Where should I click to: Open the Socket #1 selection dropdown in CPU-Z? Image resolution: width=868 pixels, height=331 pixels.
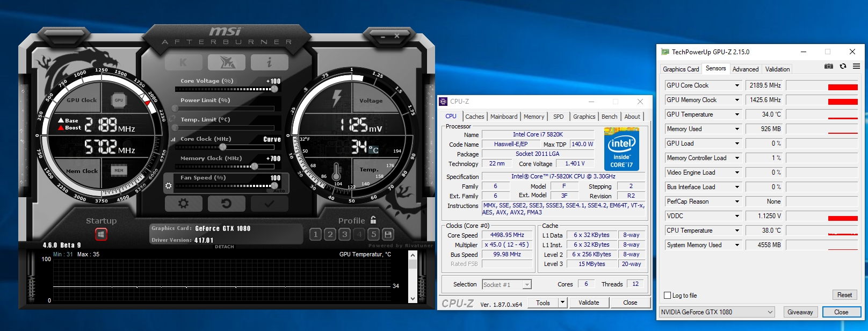[507, 285]
